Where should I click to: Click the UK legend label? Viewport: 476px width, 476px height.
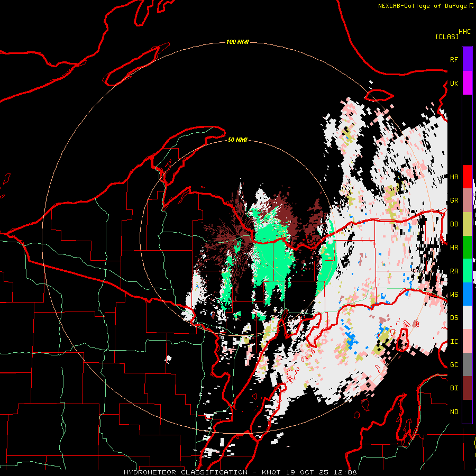[x=454, y=84]
